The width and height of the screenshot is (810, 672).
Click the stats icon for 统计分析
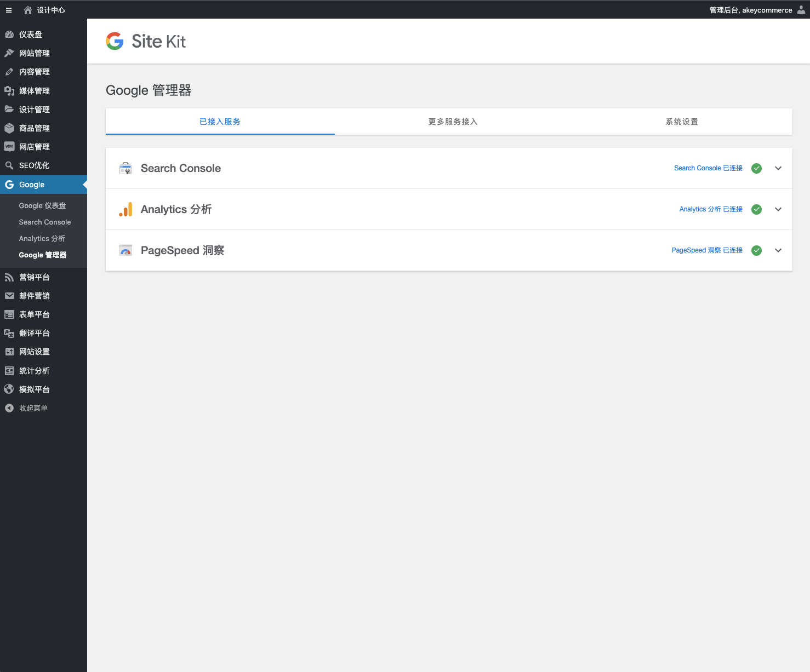point(9,371)
